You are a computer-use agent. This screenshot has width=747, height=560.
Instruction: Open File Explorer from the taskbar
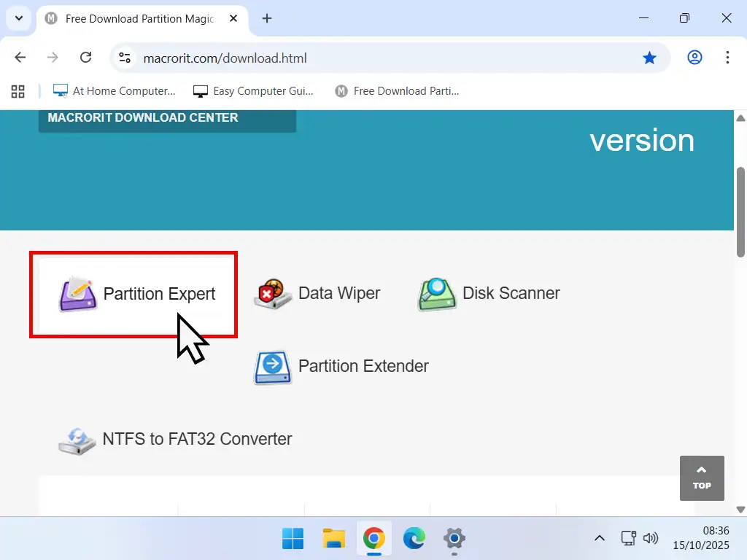[x=333, y=539]
